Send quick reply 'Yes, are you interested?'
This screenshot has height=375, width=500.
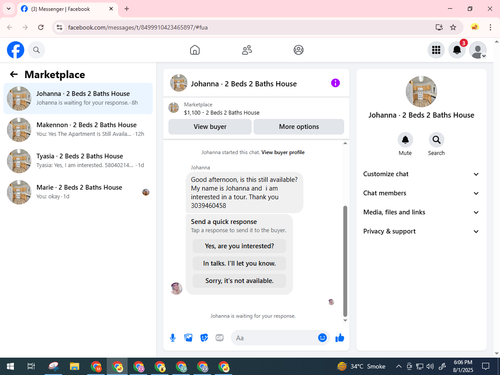pyautogui.click(x=239, y=246)
